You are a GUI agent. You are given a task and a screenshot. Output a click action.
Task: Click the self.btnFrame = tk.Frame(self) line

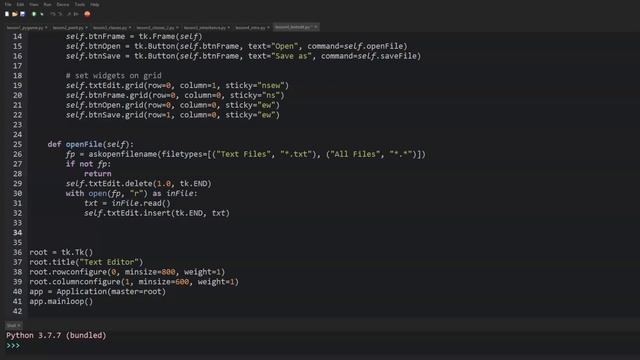(x=134, y=37)
